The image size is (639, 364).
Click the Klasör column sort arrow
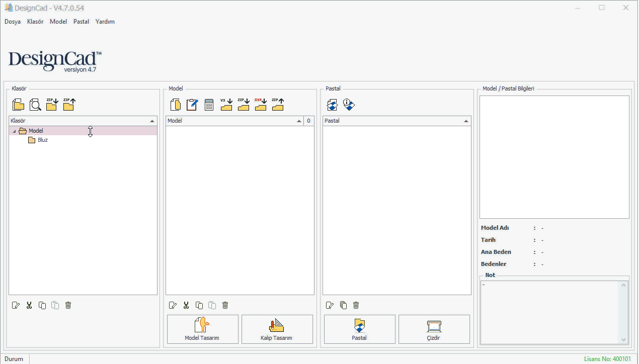pyautogui.click(x=152, y=121)
